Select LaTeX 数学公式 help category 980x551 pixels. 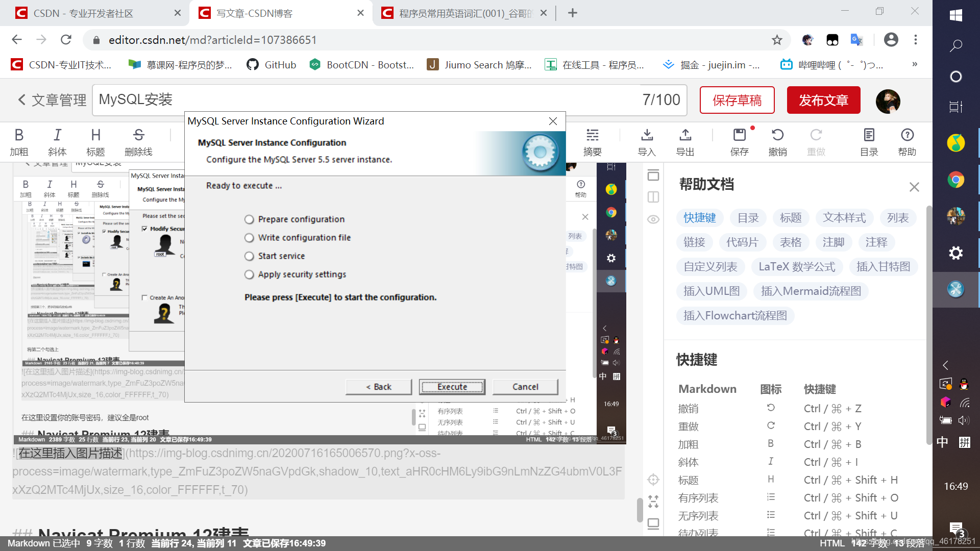tap(797, 267)
